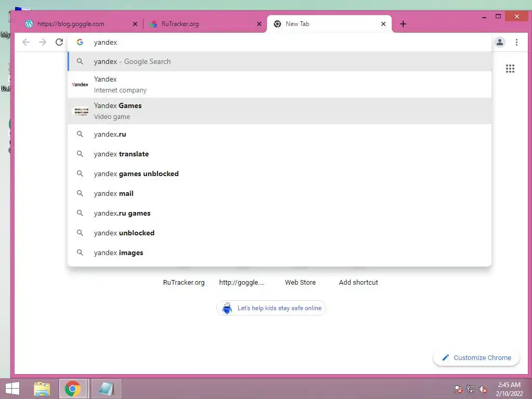
Task: Click Add shortcut
Action: [x=358, y=282]
